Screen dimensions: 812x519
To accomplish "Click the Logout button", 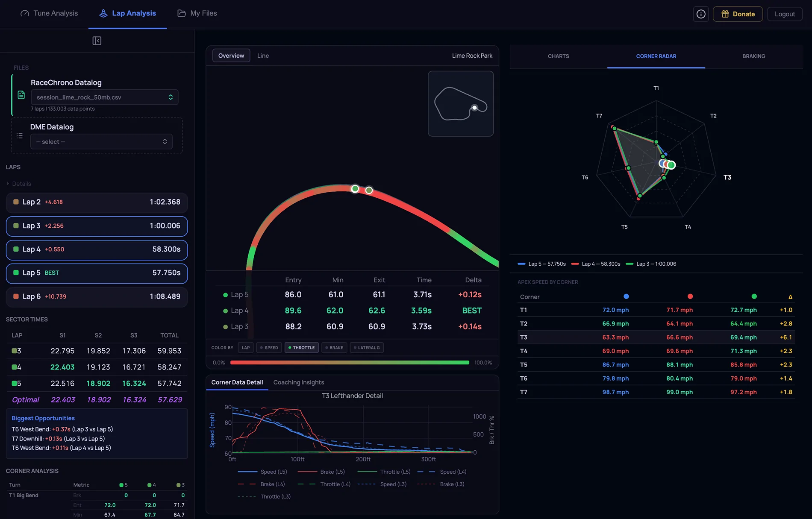I will point(785,14).
